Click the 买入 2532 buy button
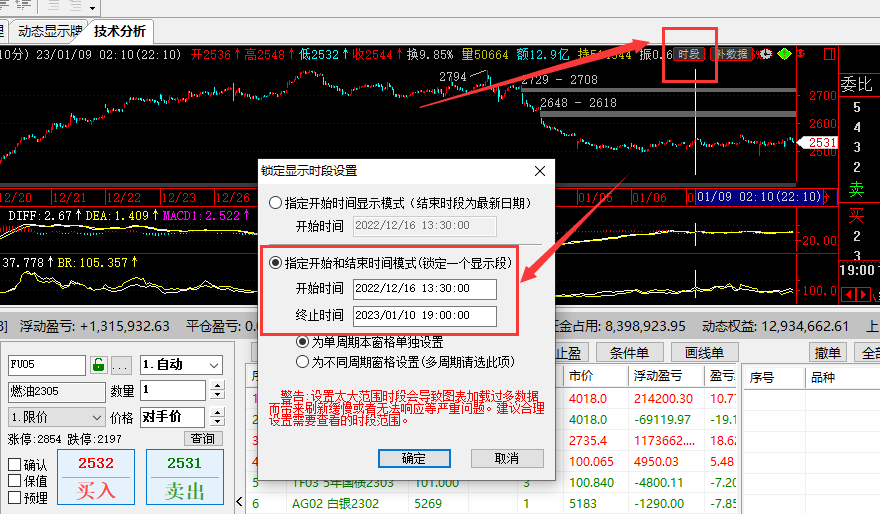The height and width of the screenshot is (514, 880). [96, 477]
